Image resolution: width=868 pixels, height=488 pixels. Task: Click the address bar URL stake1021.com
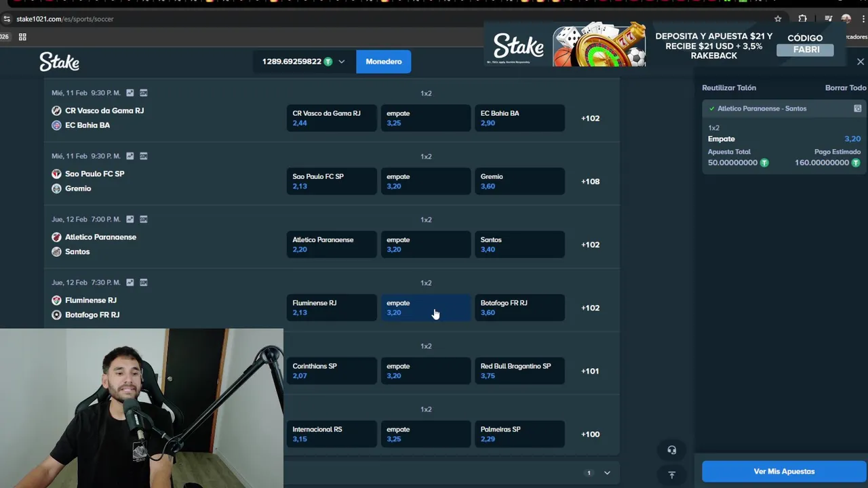[65, 19]
